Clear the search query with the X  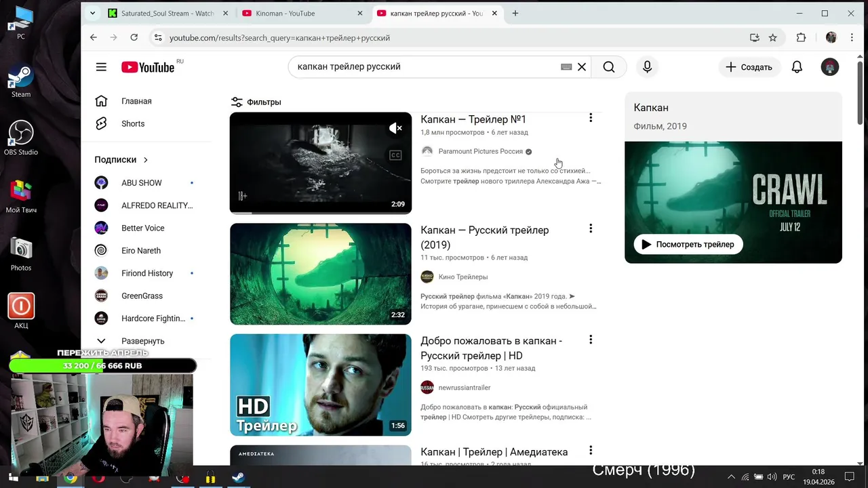(582, 67)
